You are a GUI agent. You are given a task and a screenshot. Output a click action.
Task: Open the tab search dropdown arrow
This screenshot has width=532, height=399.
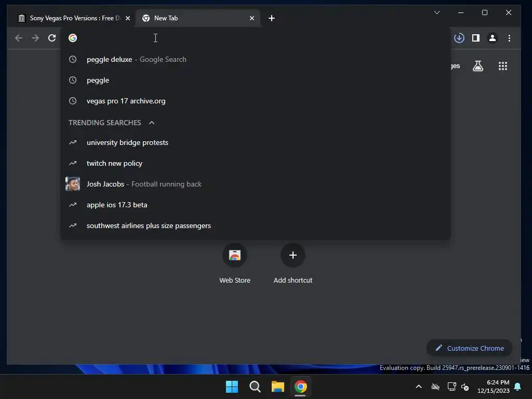tap(437, 12)
